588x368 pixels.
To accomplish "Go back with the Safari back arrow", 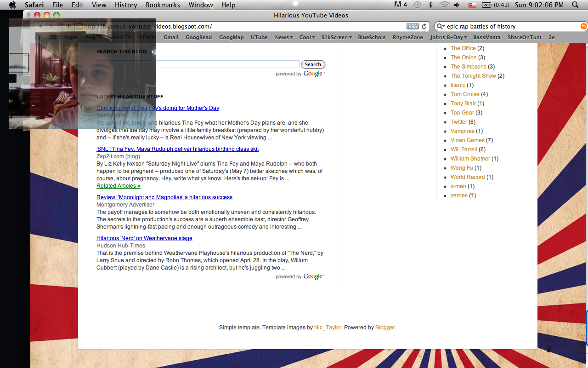I will pyautogui.click(x=40, y=27).
